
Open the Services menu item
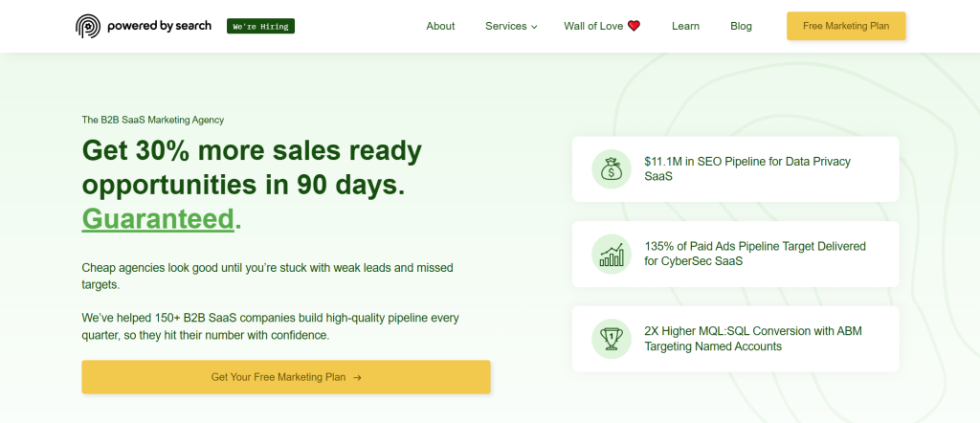[506, 26]
